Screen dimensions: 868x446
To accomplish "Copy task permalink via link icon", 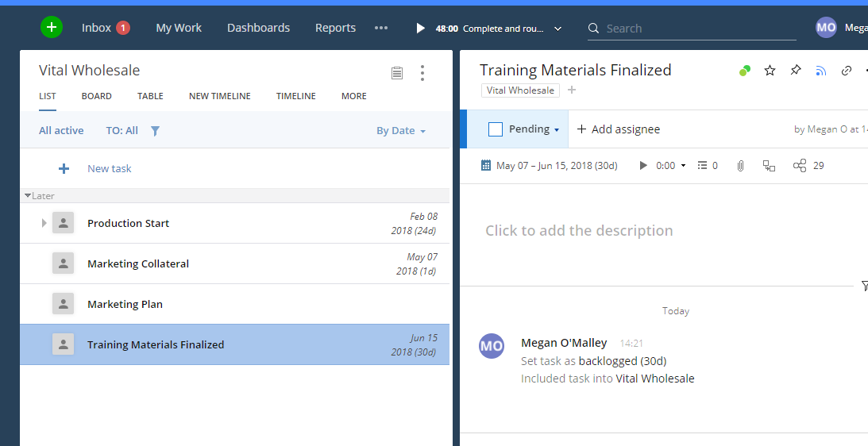I will click(847, 71).
